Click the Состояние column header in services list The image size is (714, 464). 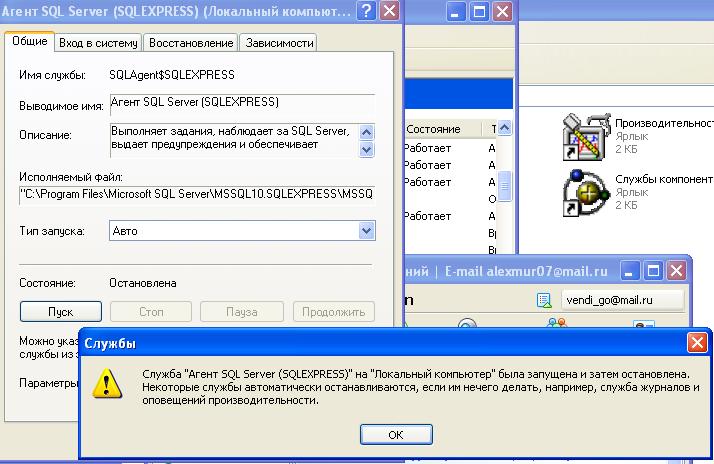[443, 129]
